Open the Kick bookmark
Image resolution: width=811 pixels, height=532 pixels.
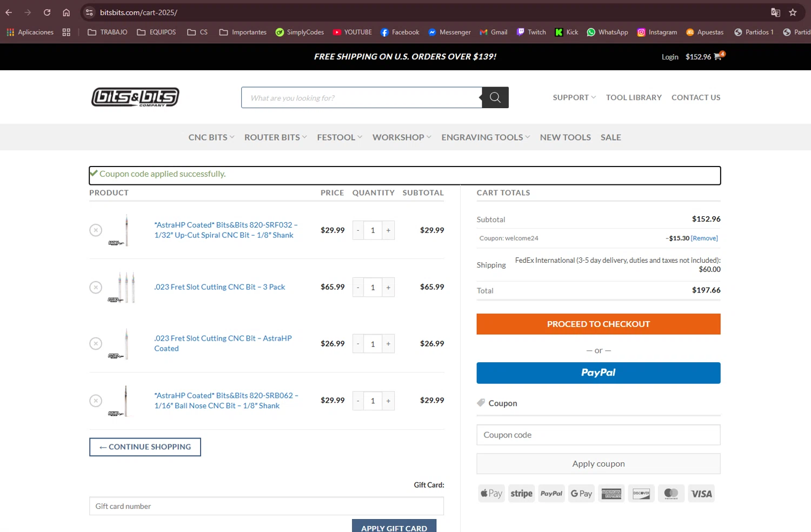pos(567,32)
